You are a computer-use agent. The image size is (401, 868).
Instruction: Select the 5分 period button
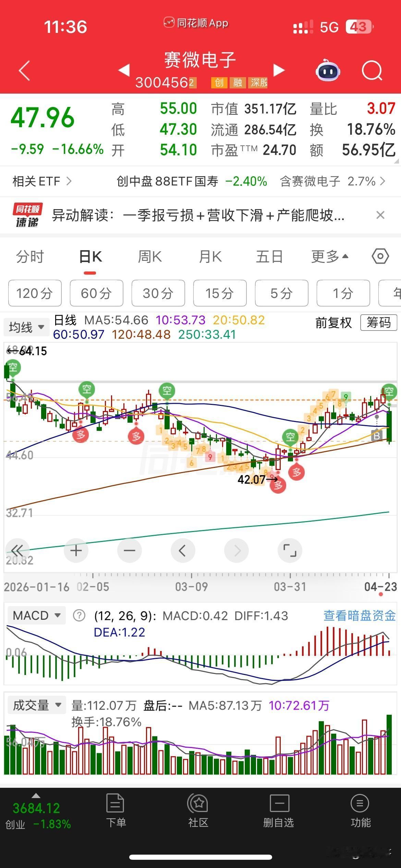(281, 293)
